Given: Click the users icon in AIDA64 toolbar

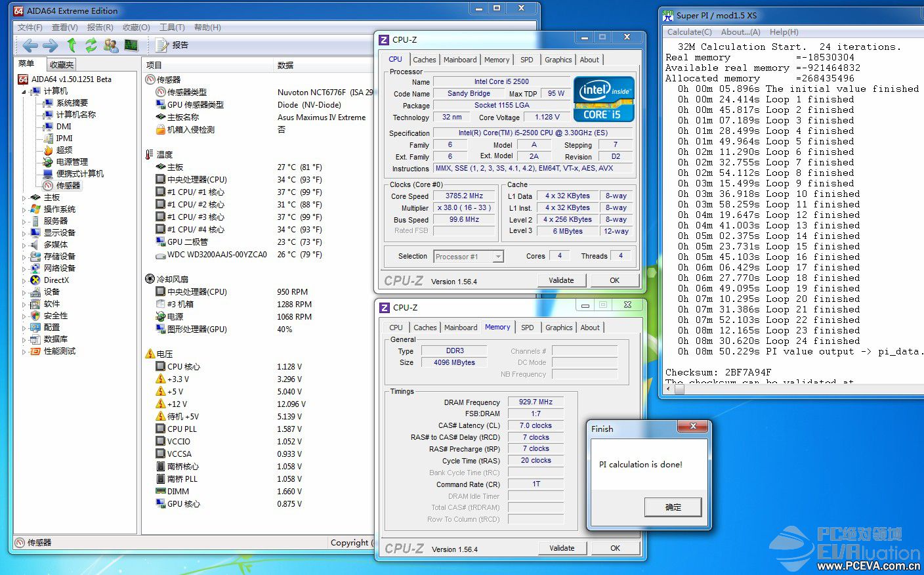Looking at the screenshot, I should click(x=111, y=45).
